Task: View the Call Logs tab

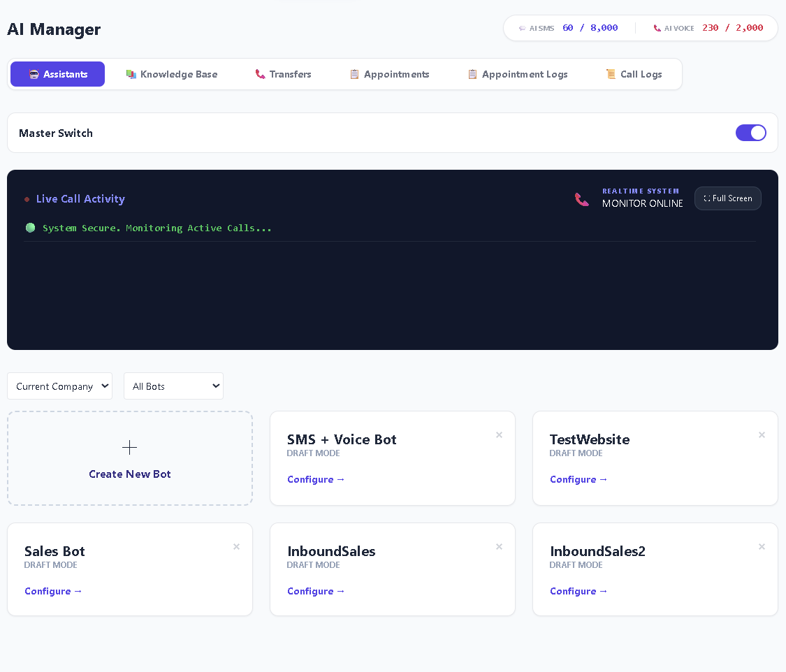Action: 634,74
